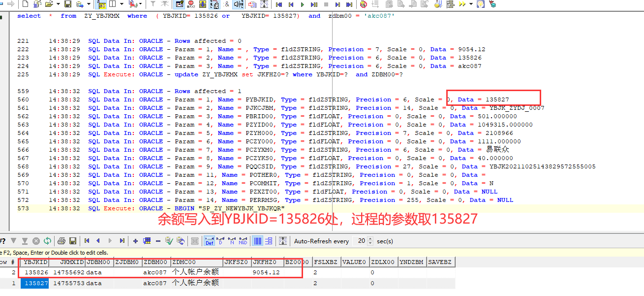Click the Open folder icon in the top toolbar
644x296 pixels.
[49, 4]
